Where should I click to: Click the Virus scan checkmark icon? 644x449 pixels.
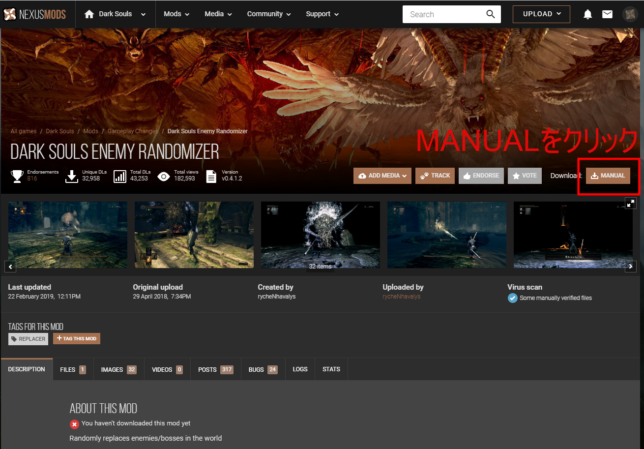[512, 298]
